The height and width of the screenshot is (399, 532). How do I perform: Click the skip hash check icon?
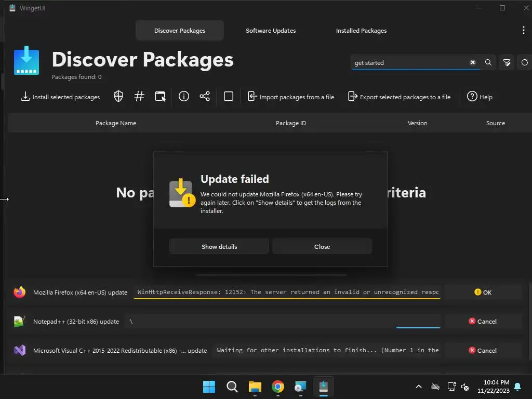coord(139,96)
